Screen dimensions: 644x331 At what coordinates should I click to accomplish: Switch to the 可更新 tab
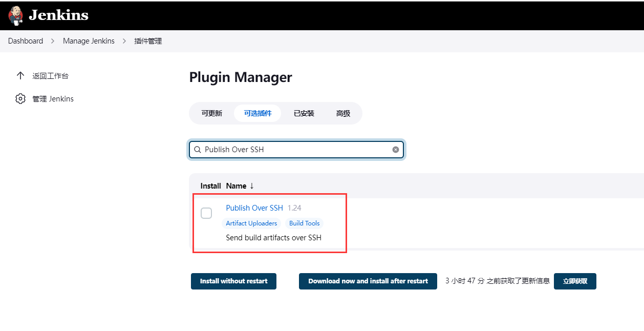coord(211,113)
